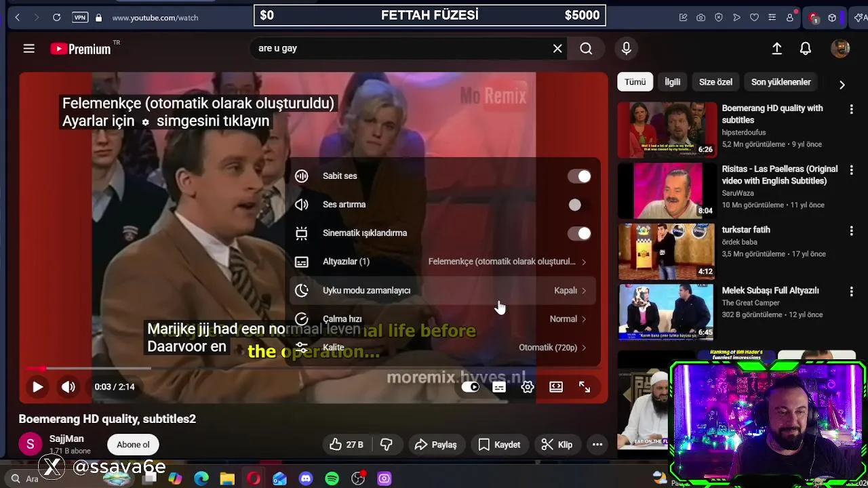The width and height of the screenshot is (868, 488).
Task: Go back using browser back arrow
Action: pyautogui.click(x=17, y=17)
